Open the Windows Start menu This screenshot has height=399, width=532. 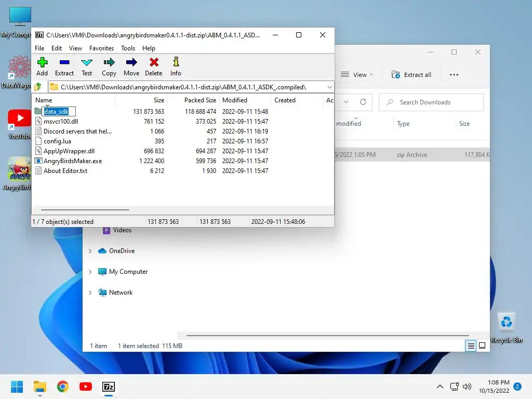coord(17,387)
